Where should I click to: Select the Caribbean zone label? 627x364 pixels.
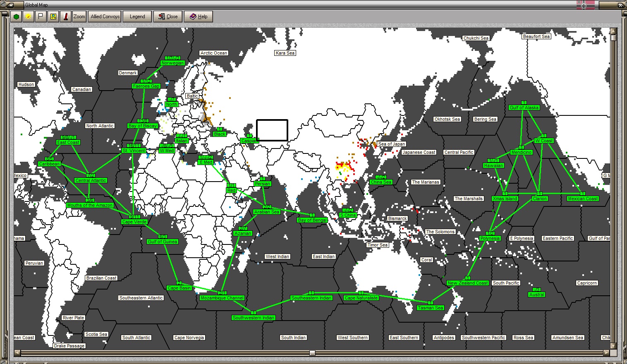(49, 164)
